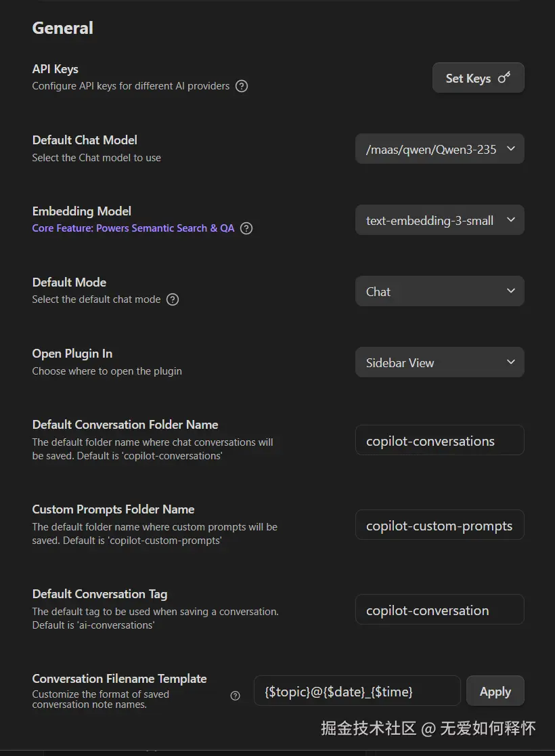Click the filename template text field

pyautogui.click(x=357, y=691)
